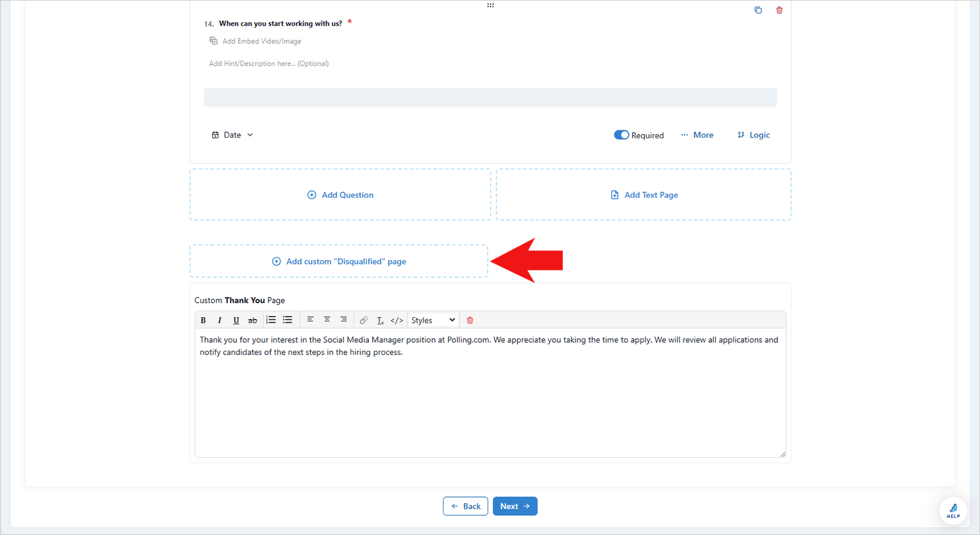This screenshot has height=535, width=980.
Task: Apply underline formatting in editor
Action: point(236,320)
